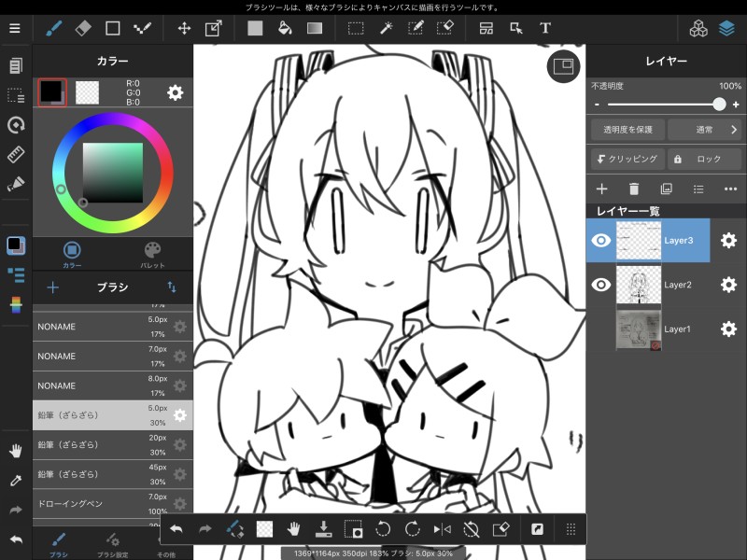
Task: Open the navigator window button on canvas
Action: click(564, 66)
